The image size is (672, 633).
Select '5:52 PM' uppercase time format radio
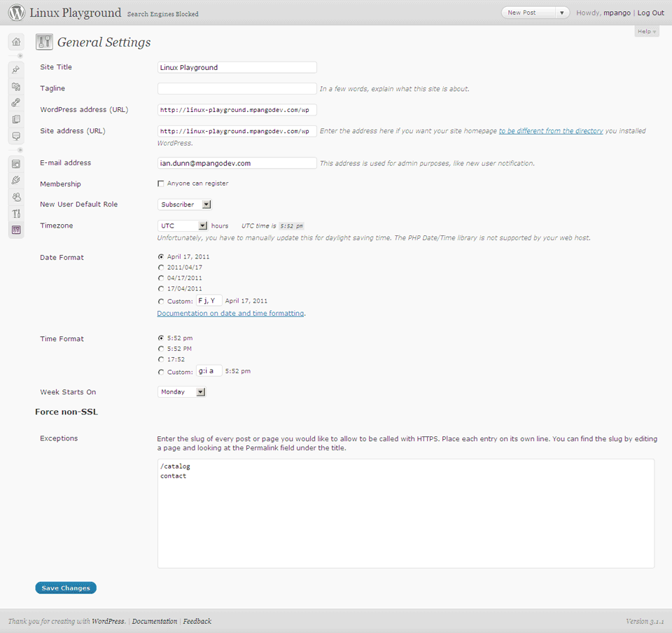tap(161, 349)
